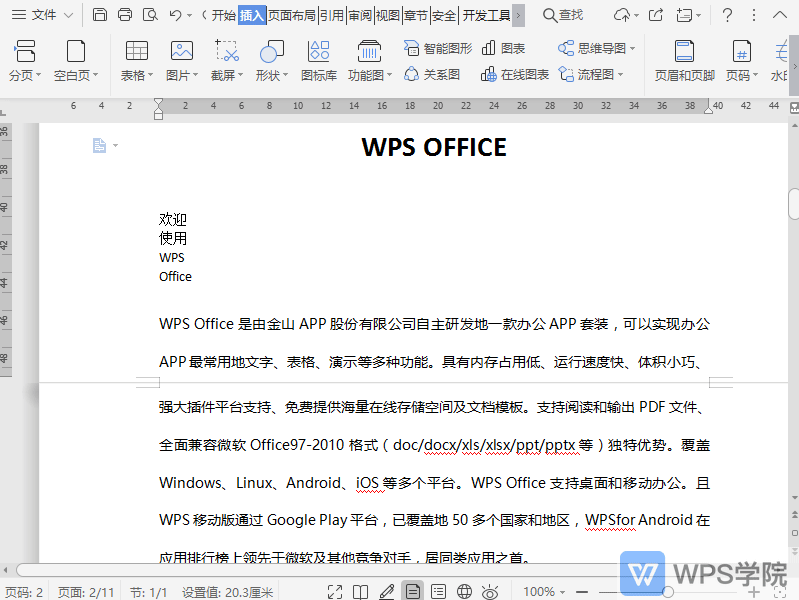
Task: Switch to reading layout view
Action: click(x=361, y=592)
